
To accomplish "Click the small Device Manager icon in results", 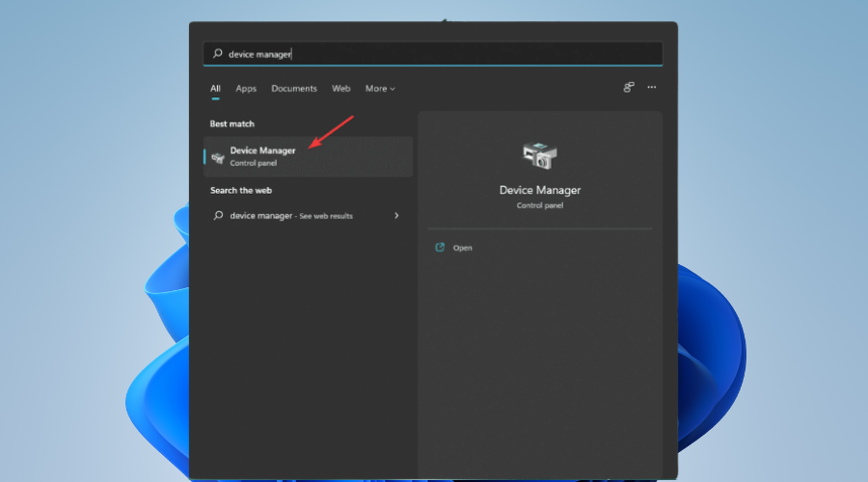I will pos(218,158).
